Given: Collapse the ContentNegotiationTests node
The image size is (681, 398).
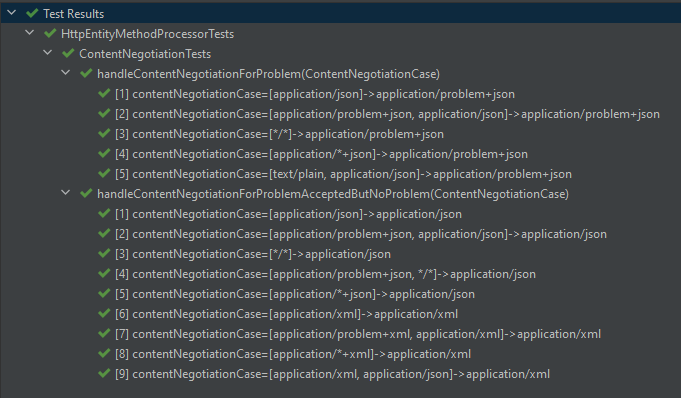Looking at the screenshot, I should (x=48, y=53).
